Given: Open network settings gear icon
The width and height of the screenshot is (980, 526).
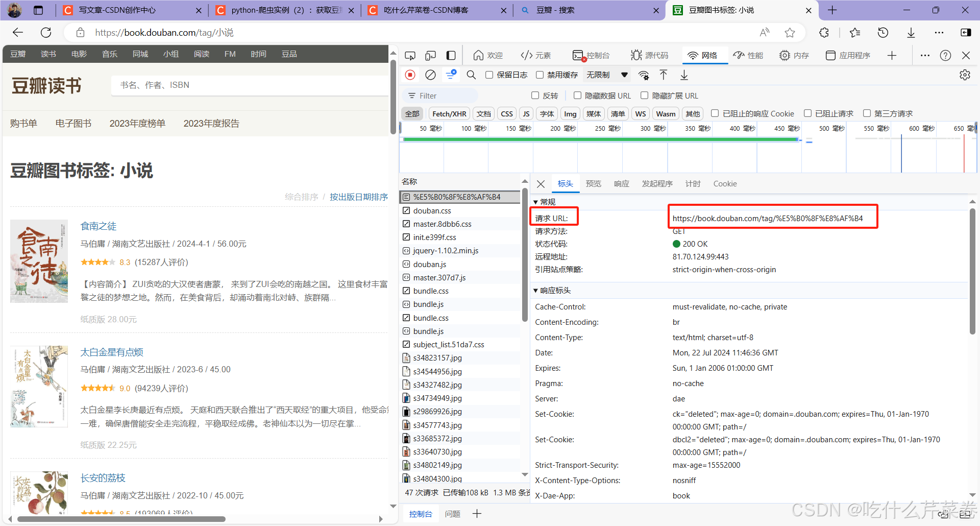Looking at the screenshot, I should point(965,75).
